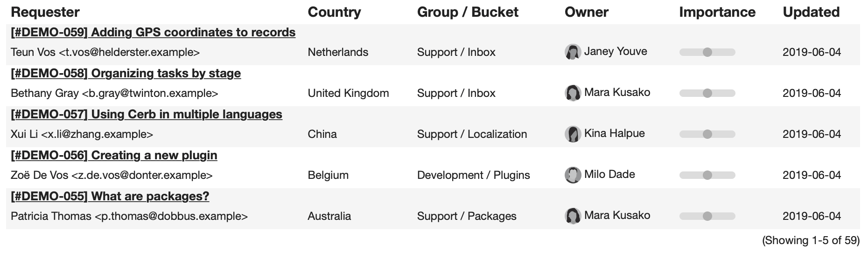
Task: Open ticket DEMO-058 Organizing tasks by stage
Action: (126, 73)
